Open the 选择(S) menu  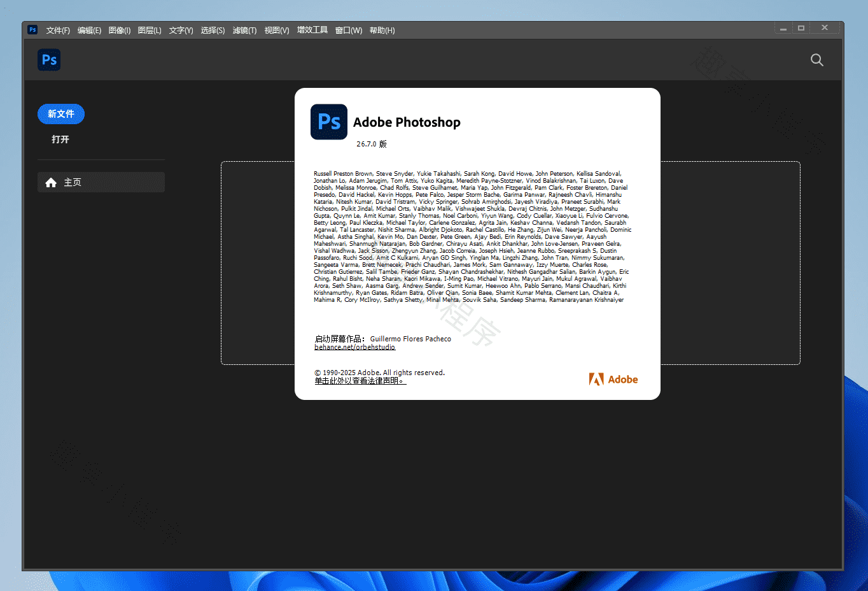click(213, 31)
